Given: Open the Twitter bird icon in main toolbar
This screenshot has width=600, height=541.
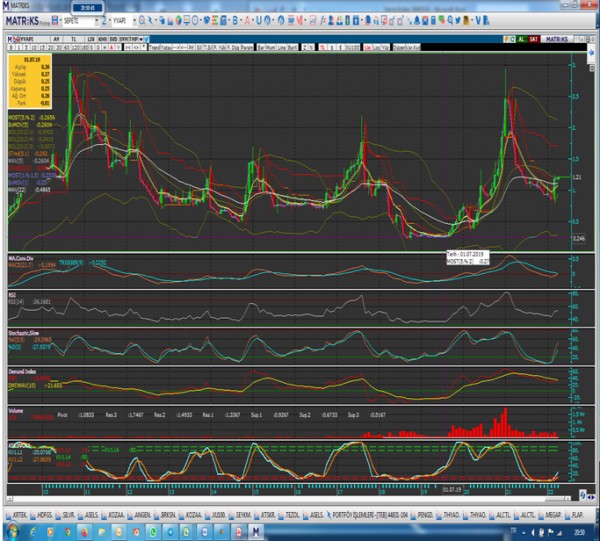Looking at the screenshot, I should [458, 20].
